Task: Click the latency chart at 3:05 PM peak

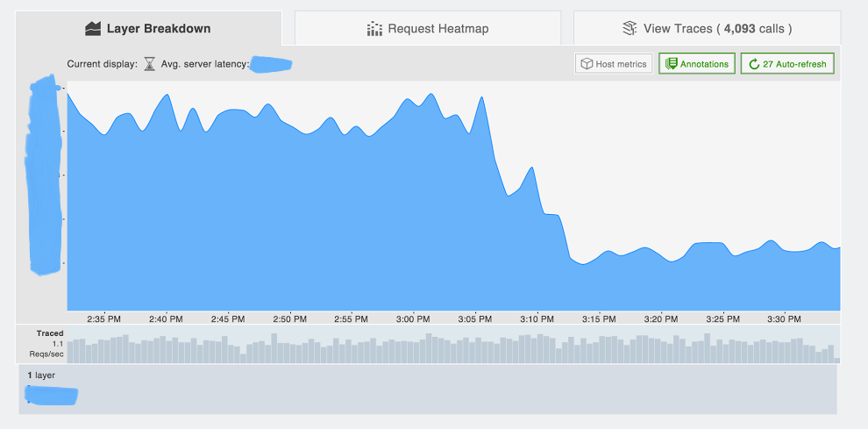Action: pyautogui.click(x=481, y=97)
